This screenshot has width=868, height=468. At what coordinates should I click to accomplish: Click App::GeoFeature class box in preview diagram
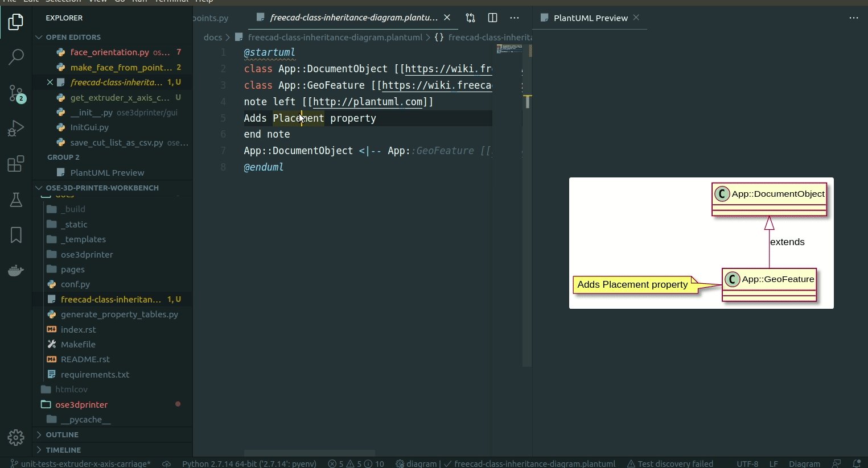tap(769, 284)
